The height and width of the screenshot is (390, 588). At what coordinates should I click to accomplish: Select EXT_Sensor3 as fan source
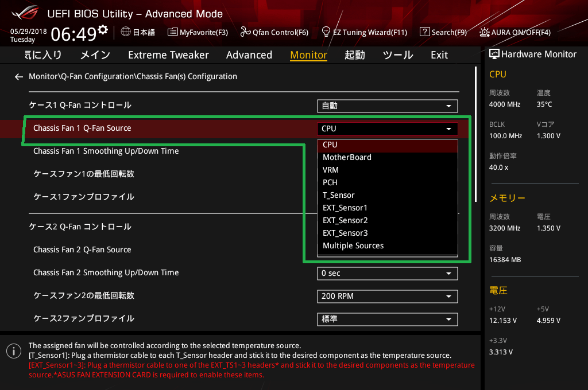[388, 233]
